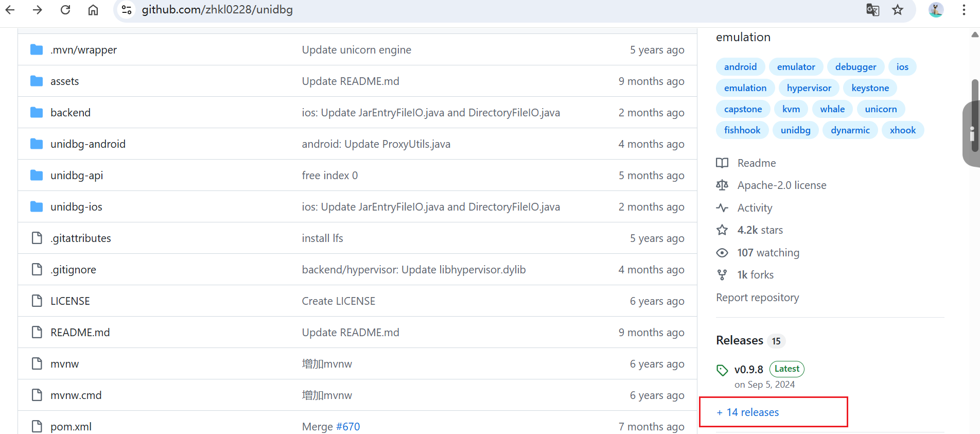Open commit 'install lfs'
The width and height of the screenshot is (980, 434).
[322, 238]
